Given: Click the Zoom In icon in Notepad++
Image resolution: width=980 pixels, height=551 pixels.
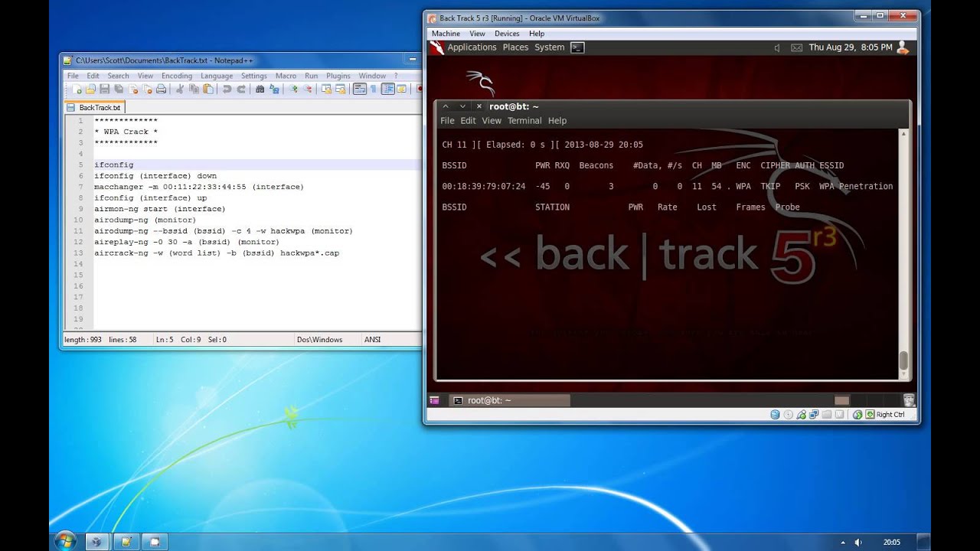Looking at the screenshot, I should point(294,89).
